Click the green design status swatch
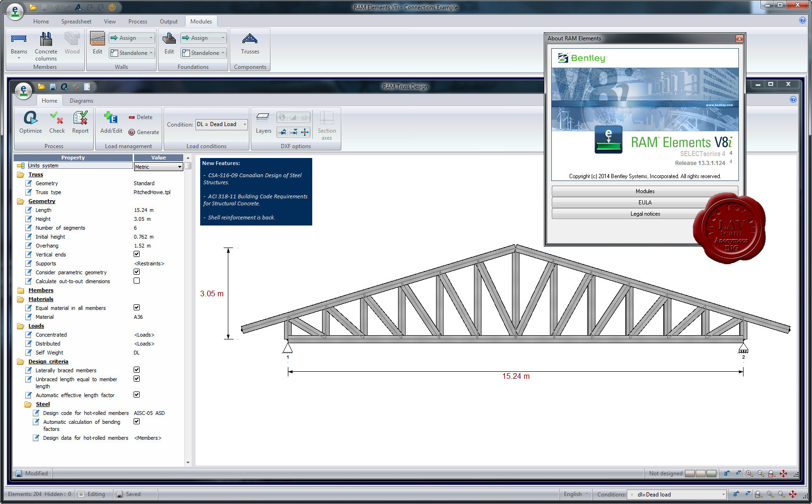This screenshot has width=812, height=504. pyautogui.click(x=711, y=474)
